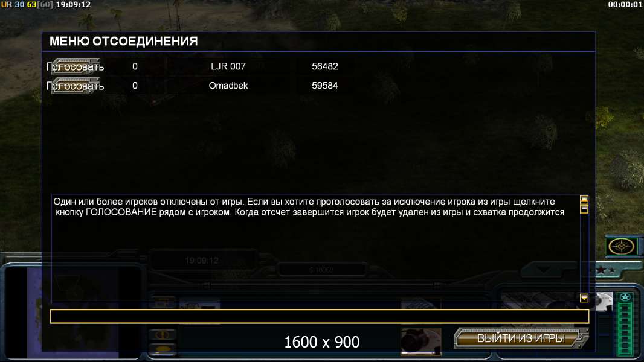The width and height of the screenshot is (644, 362).
Task: Click the general rank stars indicator
Action: point(606,270)
